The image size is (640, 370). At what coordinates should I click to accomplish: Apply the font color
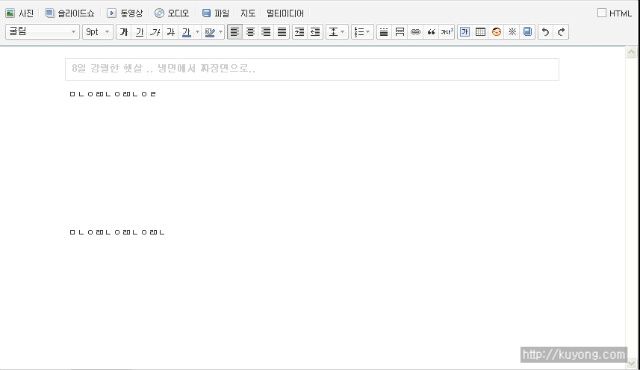point(187,32)
